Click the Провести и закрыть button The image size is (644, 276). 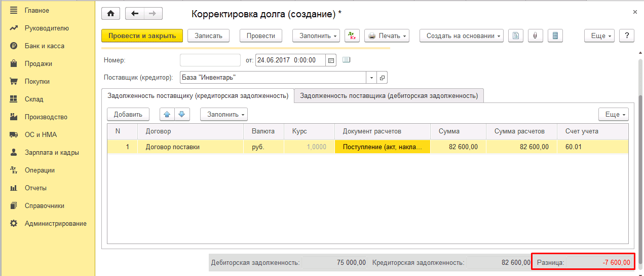(x=142, y=36)
